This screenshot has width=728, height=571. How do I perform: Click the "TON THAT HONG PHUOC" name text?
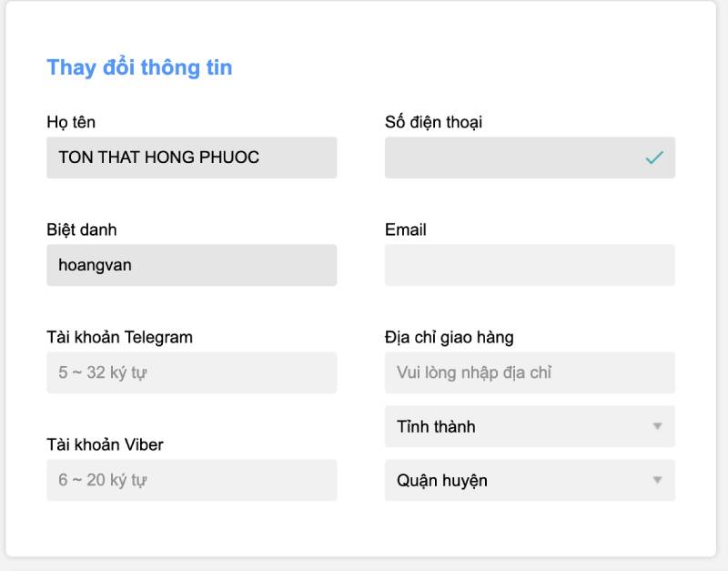(x=159, y=158)
